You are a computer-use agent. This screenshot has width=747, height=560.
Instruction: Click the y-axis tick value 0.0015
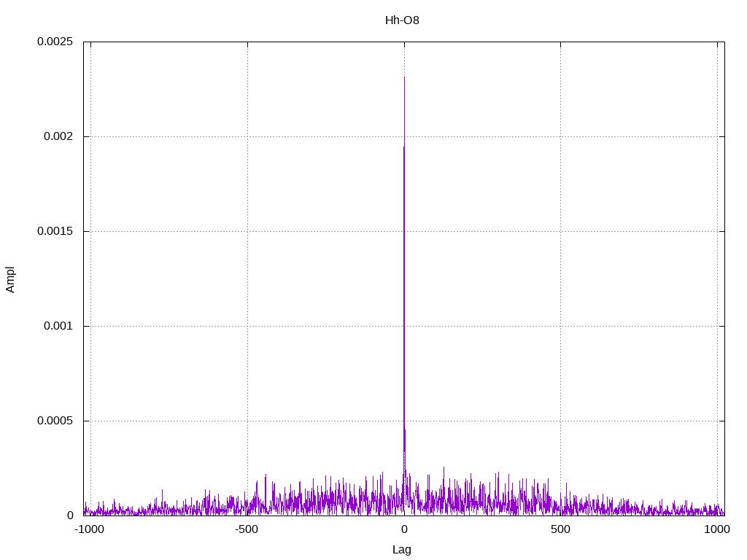[55, 231]
